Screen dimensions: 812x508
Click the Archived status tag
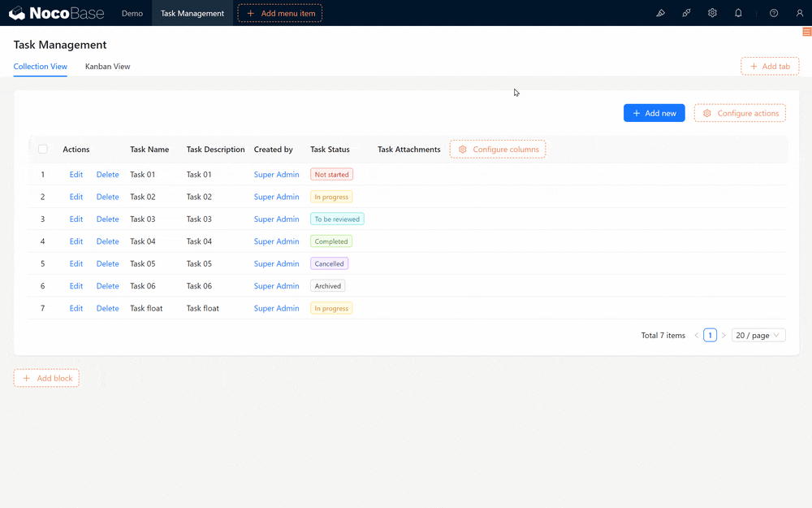pyautogui.click(x=328, y=286)
